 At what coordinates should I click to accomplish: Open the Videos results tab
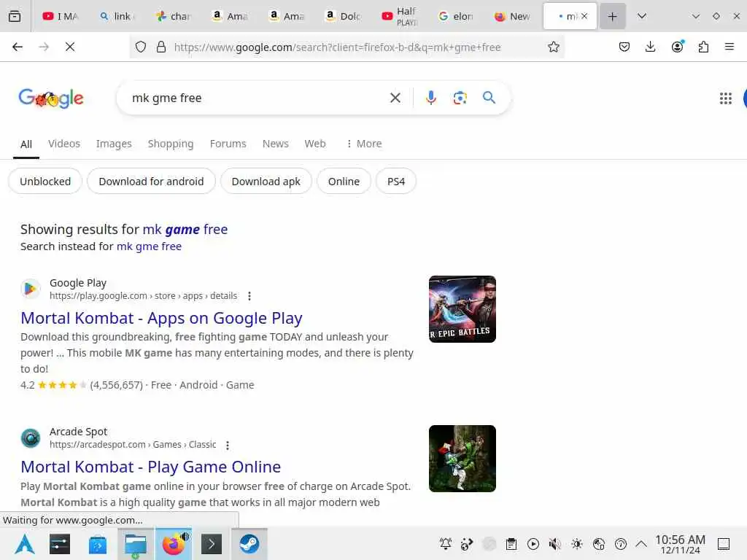[x=64, y=144]
